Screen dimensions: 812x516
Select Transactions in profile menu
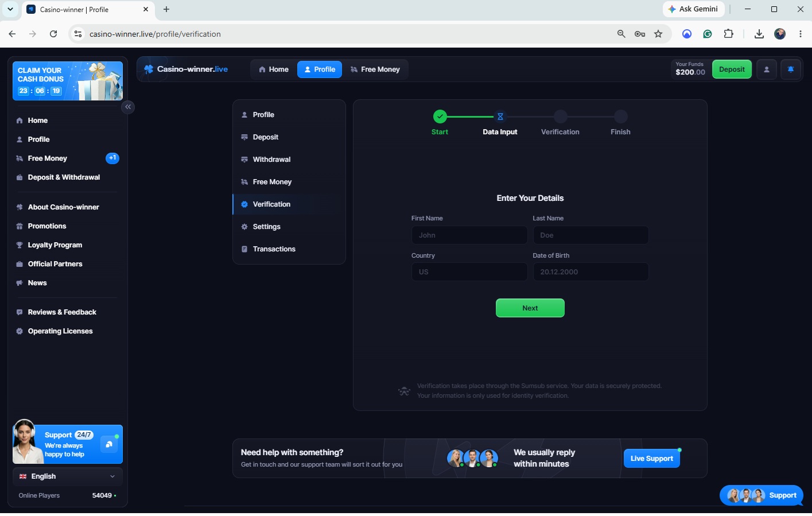pos(289,249)
